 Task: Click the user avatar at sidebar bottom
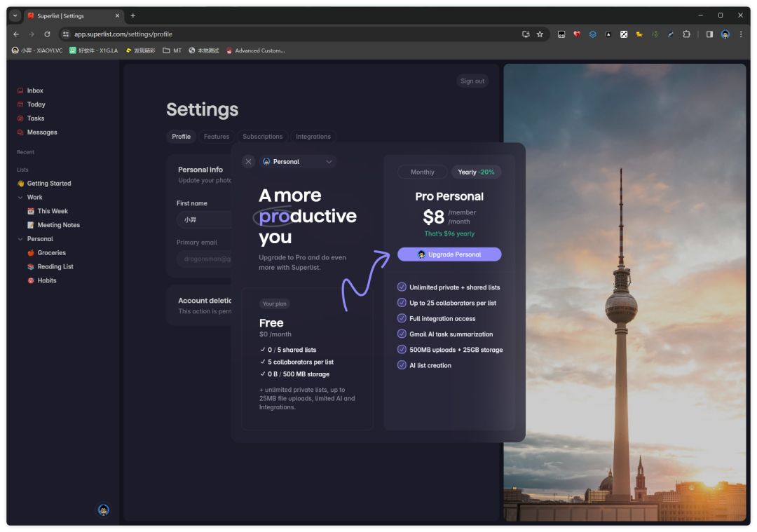click(x=103, y=510)
